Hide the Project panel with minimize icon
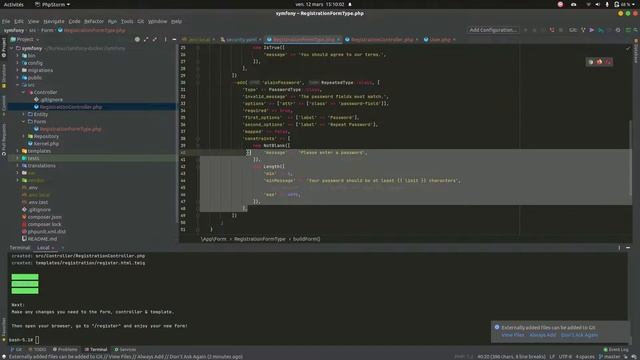The image size is (640, 360). pyautogui.click(x=174, y=40)
